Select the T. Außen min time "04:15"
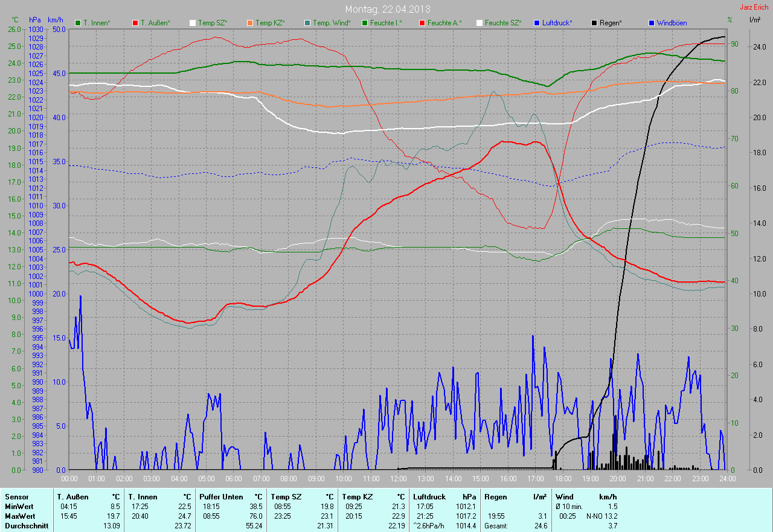The width and height of the screenshot is (773, 532). coord(68,507)
